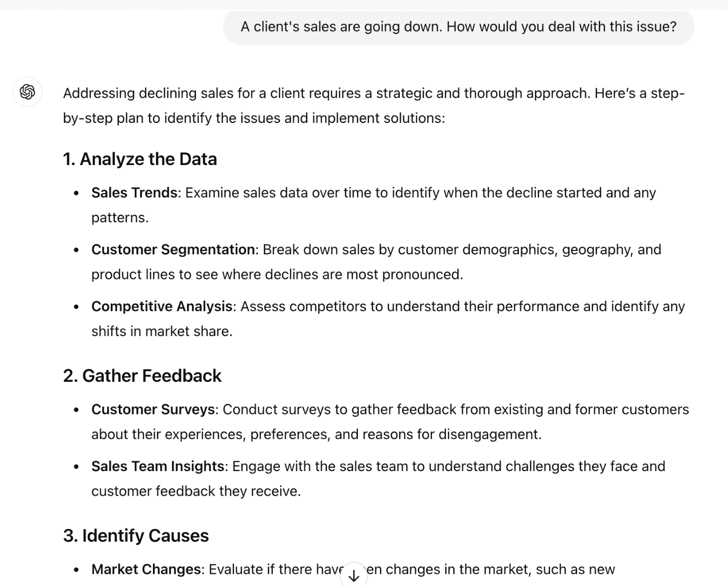Click the bold 'Customer Segmentation' label
Image resolution: width=728 pixels, height=585 pixels.
click(173, 249)
